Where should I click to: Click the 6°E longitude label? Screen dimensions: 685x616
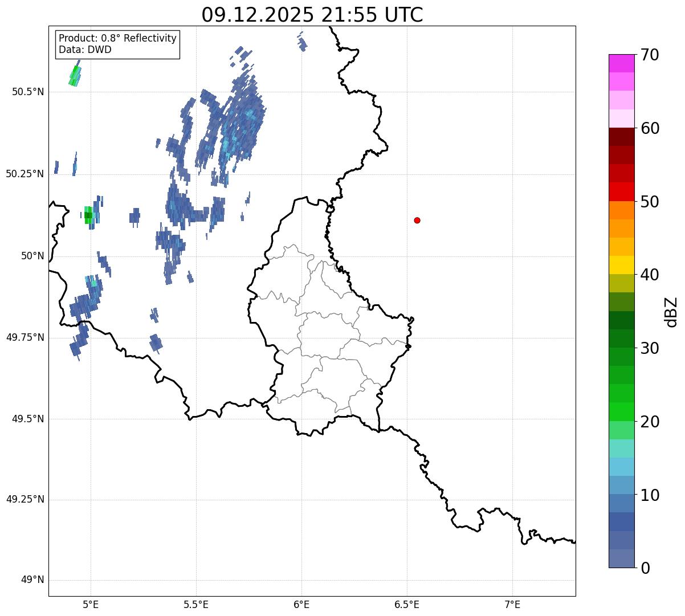click(301, 605)
